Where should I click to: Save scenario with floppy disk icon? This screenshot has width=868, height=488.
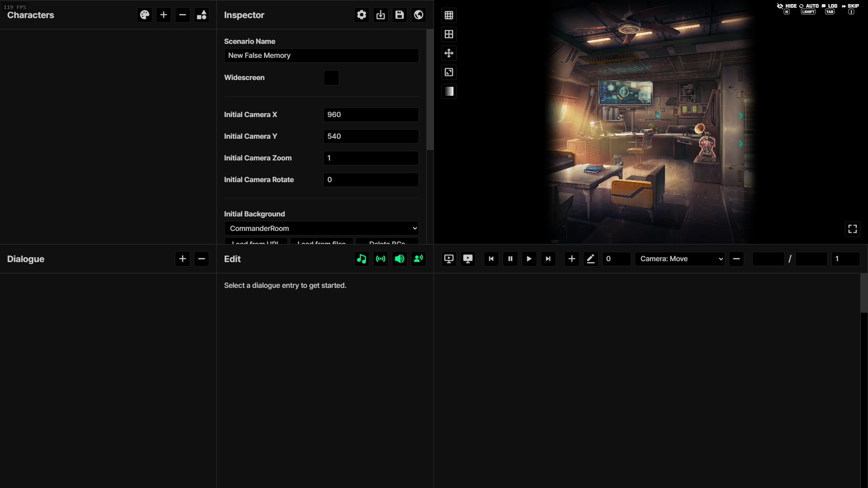[x=400, y=15]
